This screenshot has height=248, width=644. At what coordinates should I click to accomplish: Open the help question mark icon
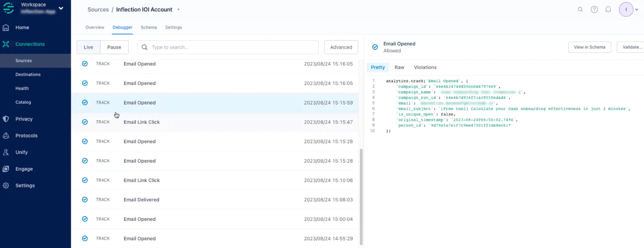point(594,9)
